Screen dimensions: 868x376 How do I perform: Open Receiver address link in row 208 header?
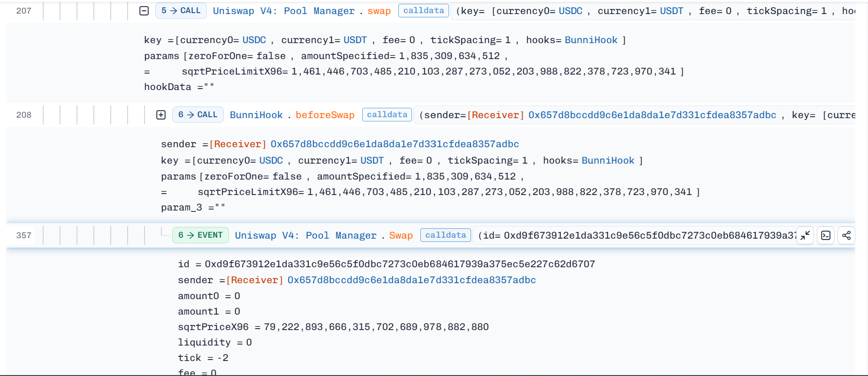click(652, 115)
